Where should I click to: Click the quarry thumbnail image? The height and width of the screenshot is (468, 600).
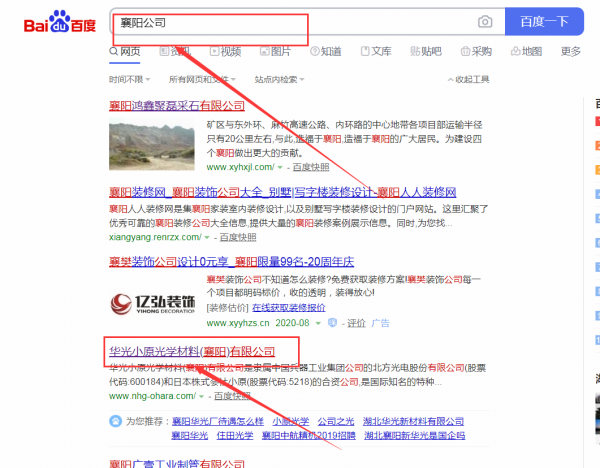click(152, 144)
